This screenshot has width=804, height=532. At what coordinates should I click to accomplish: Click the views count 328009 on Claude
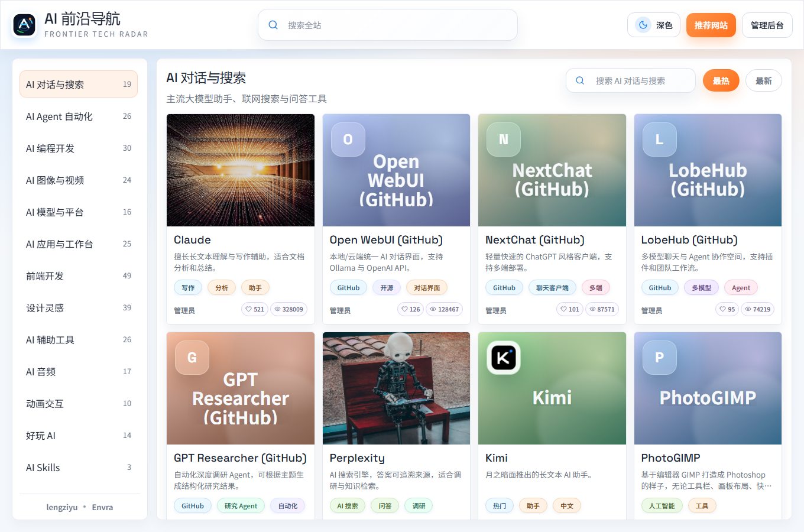288,309
